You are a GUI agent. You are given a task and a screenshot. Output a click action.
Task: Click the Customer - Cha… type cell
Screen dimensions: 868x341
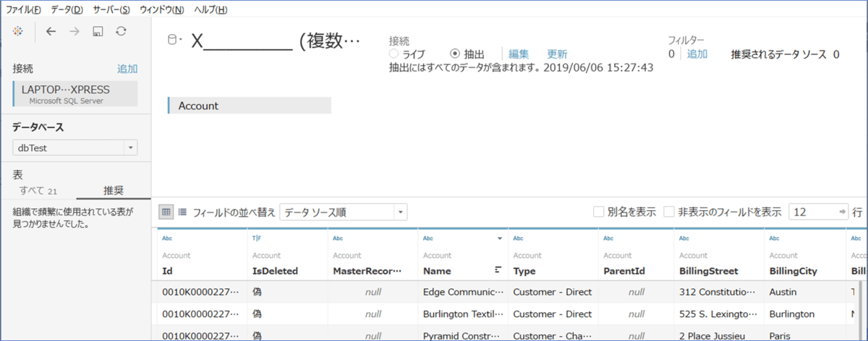tap(553, 334)
